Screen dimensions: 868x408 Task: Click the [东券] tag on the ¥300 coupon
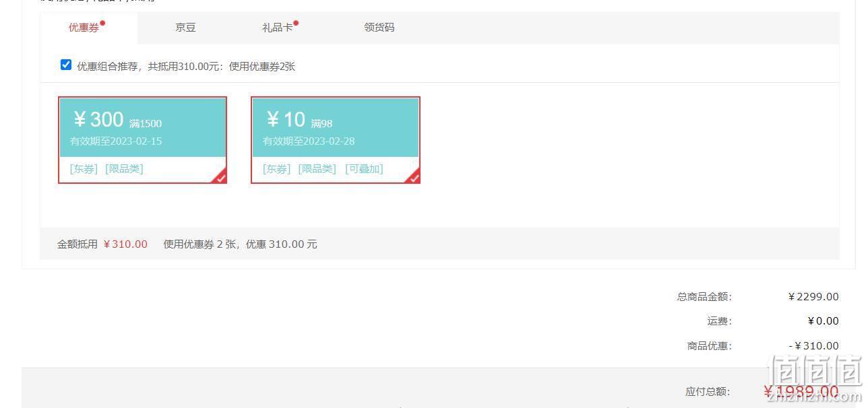[84, 169]
